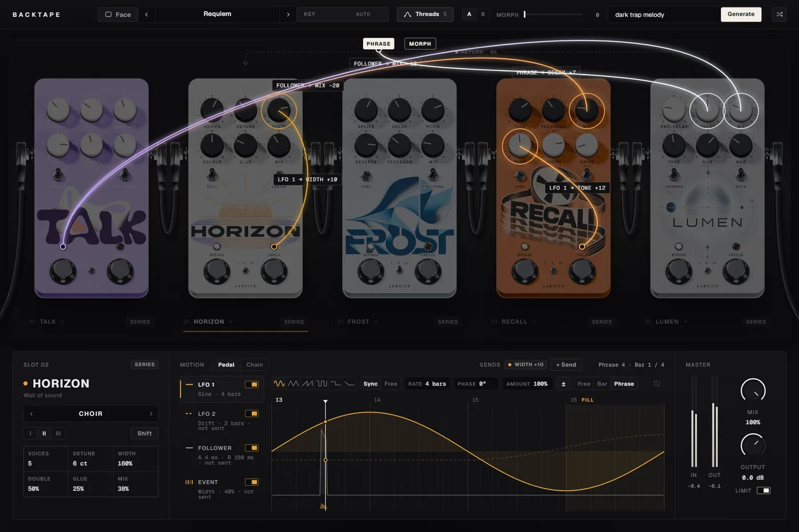Open the Threads button
This screenshot has width=799, height=532.
click(x=425, y=14)
